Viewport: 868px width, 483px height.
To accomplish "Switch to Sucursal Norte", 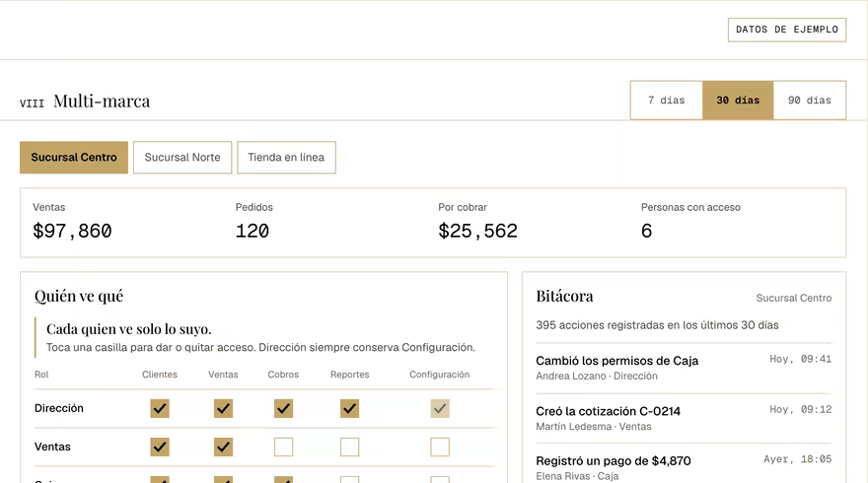I will point(182,157).
